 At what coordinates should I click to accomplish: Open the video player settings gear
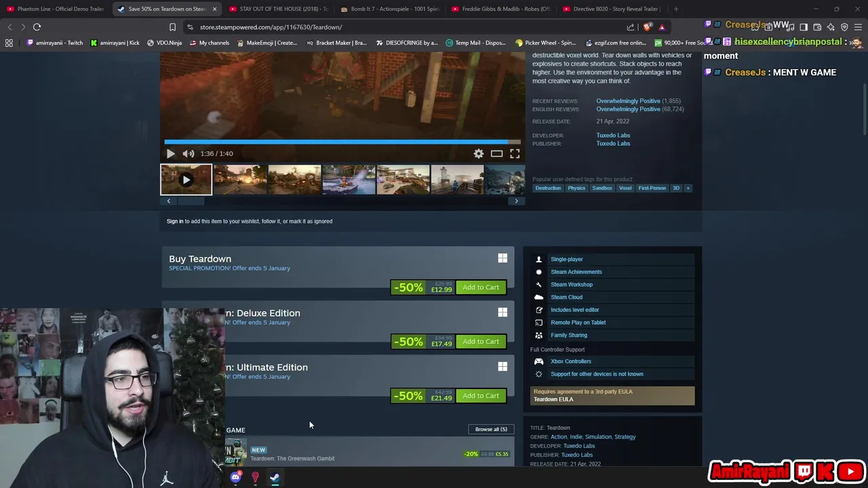[x=479, y=154]
